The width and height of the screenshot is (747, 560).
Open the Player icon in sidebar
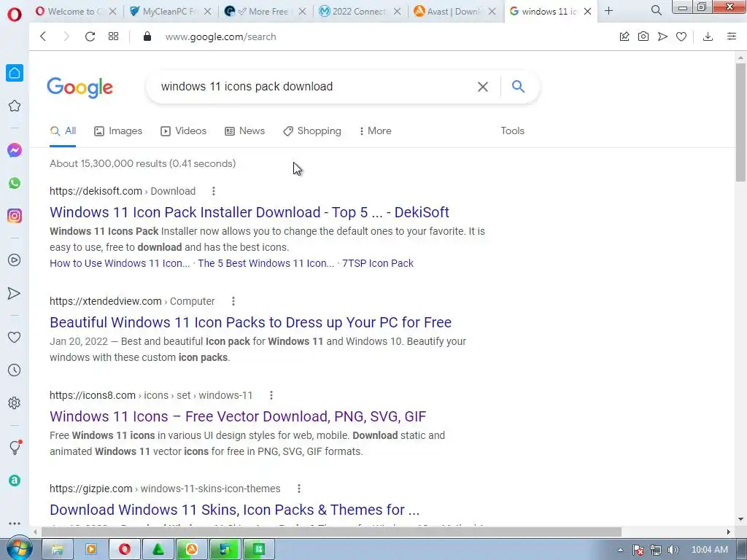click(15, 260)
